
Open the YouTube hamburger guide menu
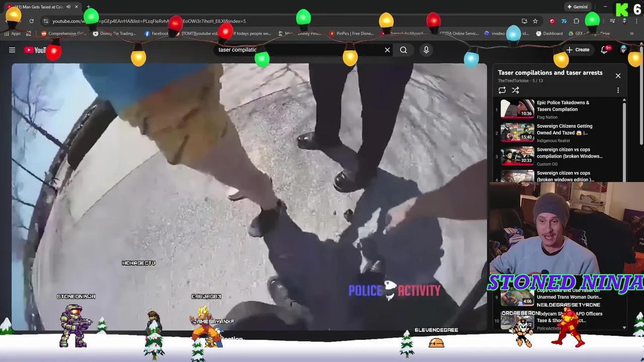pos(12,50)
